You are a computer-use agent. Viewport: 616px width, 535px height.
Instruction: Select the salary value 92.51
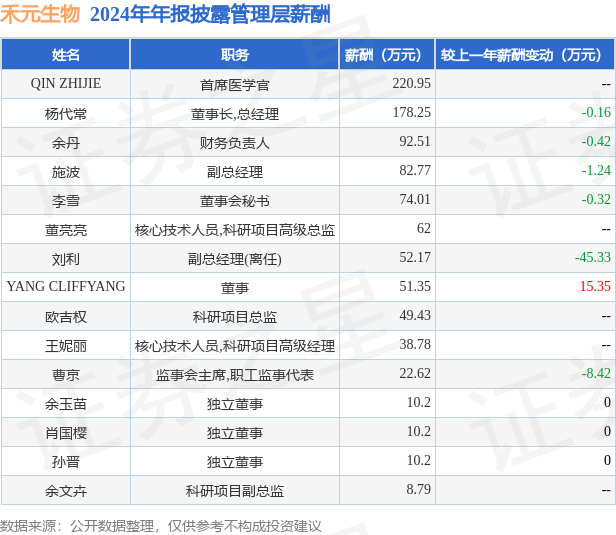[x=415, y=141]
